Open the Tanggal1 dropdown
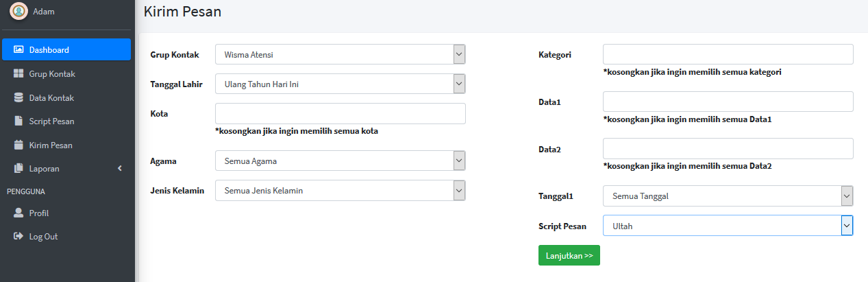 (x=728, y=196)
